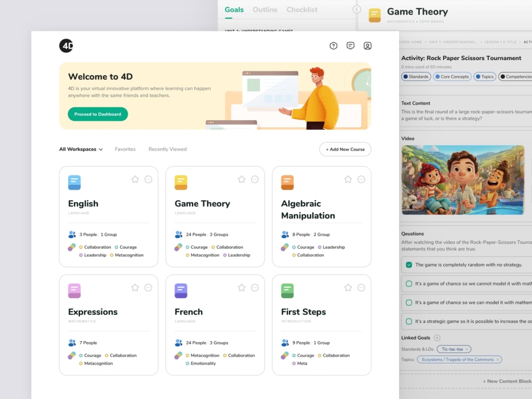Click the yellow Game Theory card book icon
Screen dimensions: 532x399
[181, 182]
